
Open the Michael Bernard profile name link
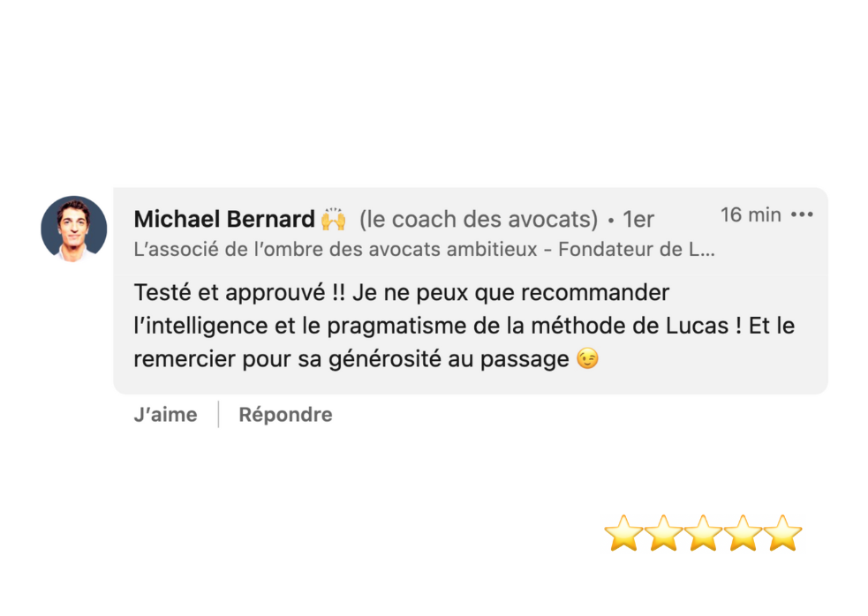(224, 219)
